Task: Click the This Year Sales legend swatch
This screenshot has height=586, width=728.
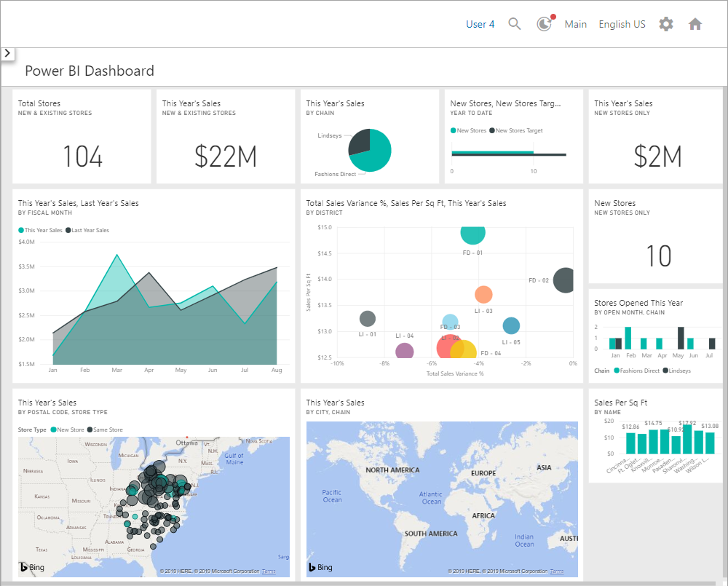Action: (x=21, y=230)
